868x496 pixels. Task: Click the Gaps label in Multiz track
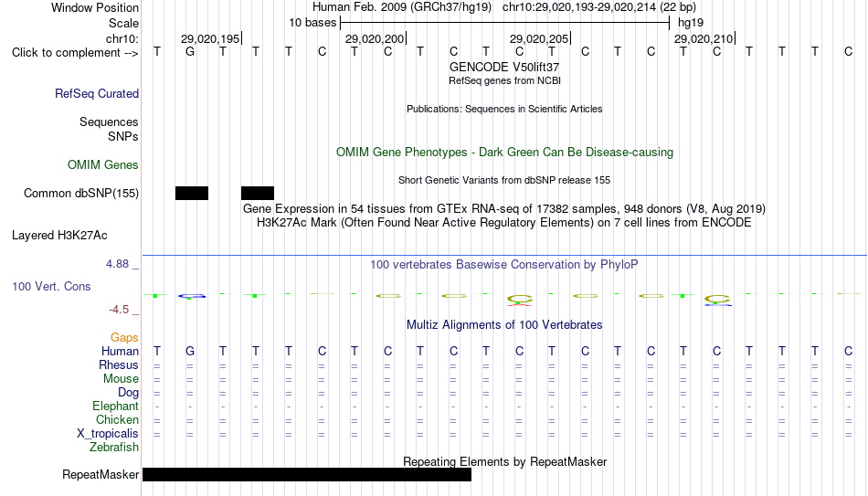tap(124, 338)
